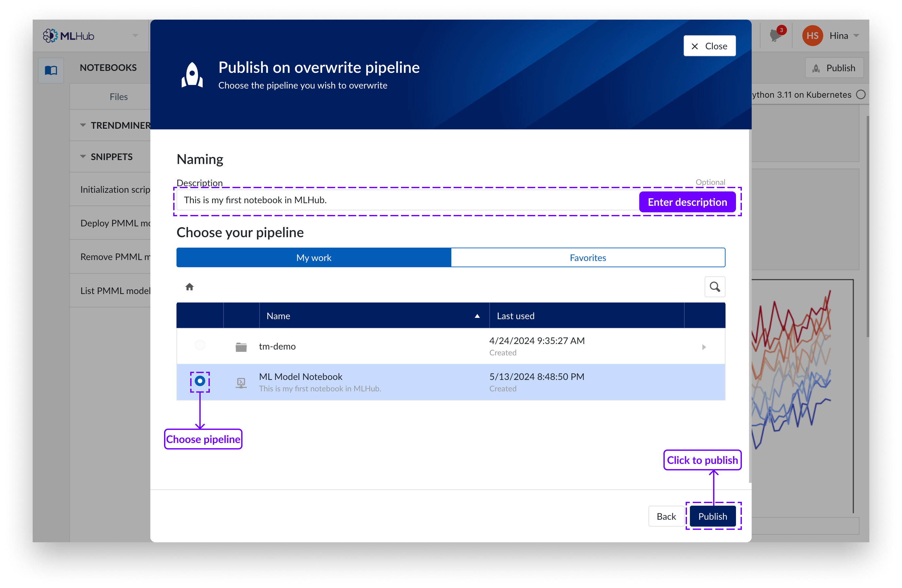Switch to the Favorites tab
The width and height of the screenshot is (902, 588).
click(587, 258)
